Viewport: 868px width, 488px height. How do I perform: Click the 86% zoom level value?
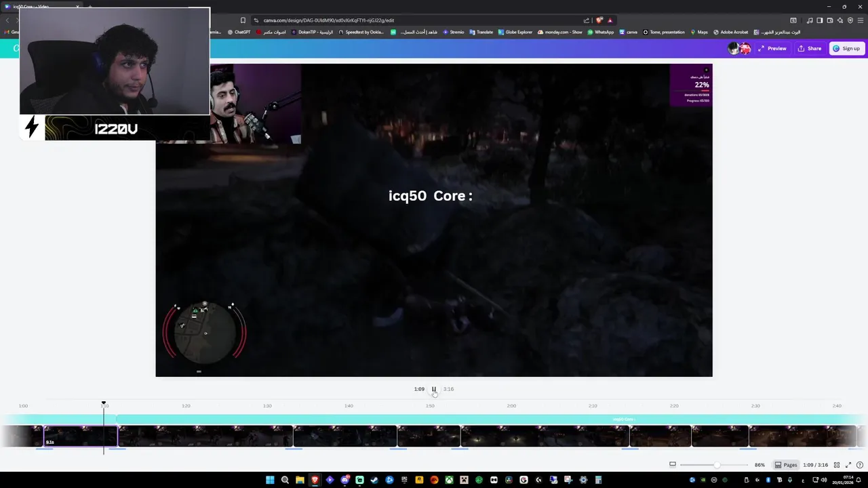[x=759, y=465]
